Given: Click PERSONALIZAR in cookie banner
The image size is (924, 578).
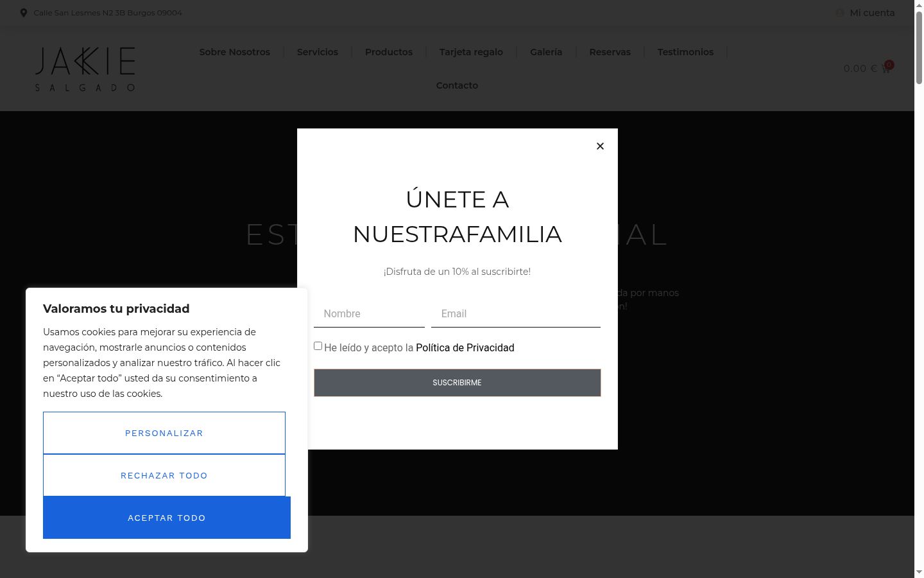Looking at the screenshot, I should coord(164,433).
